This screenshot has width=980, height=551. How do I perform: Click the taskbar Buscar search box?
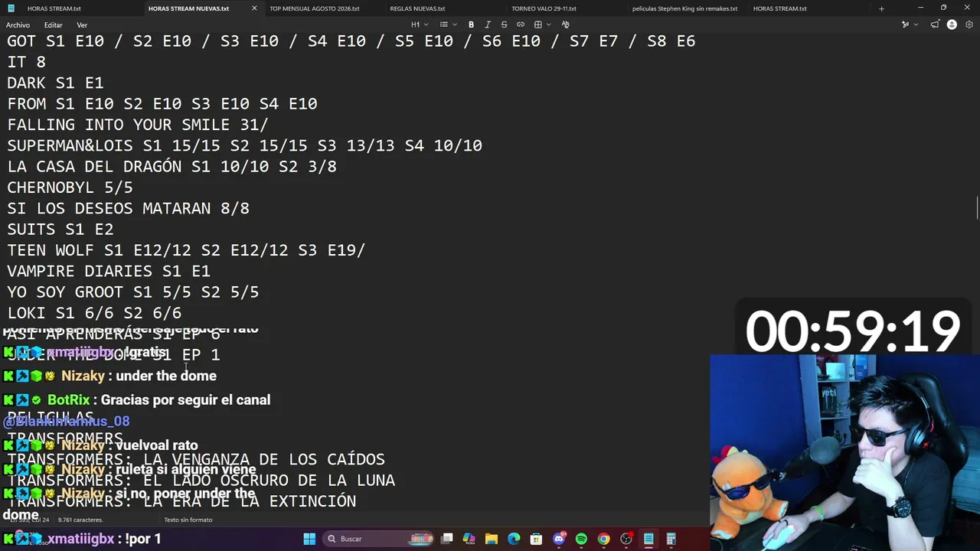[379, 539]
